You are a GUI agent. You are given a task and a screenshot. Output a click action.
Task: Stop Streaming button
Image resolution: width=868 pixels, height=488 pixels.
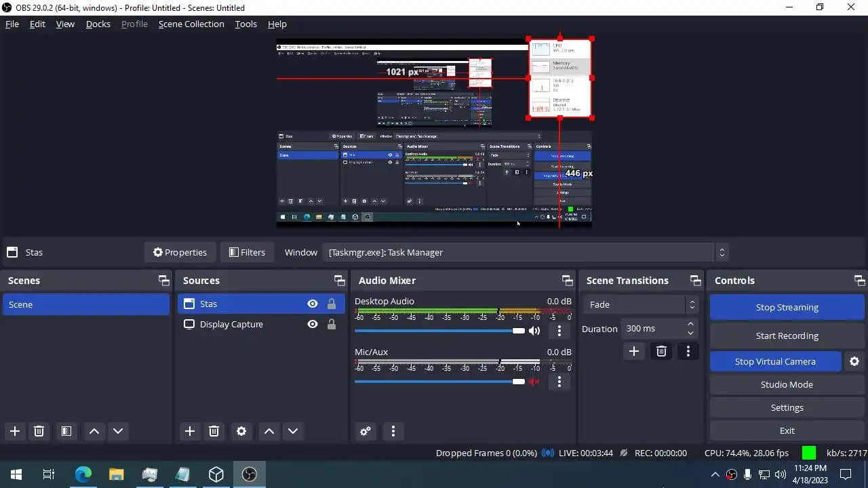[x=787, y=307]
